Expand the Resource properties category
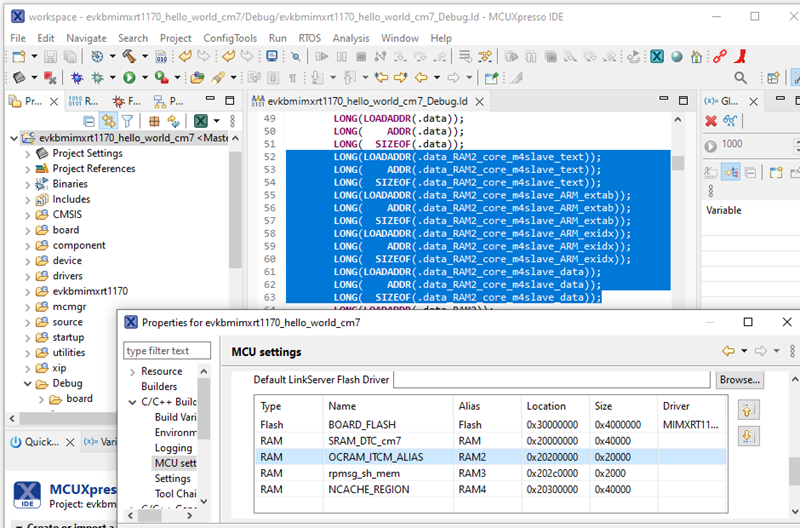 click(133, 372)
